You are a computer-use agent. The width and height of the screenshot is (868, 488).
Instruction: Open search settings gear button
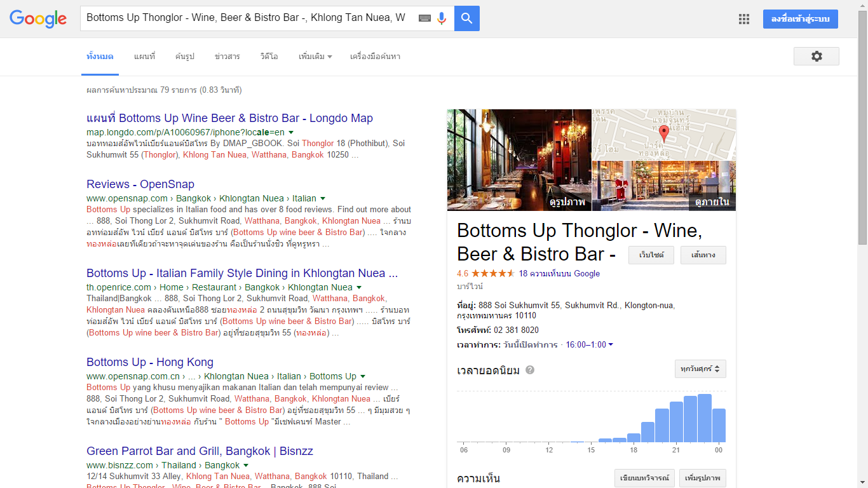(x=817, y=56)
